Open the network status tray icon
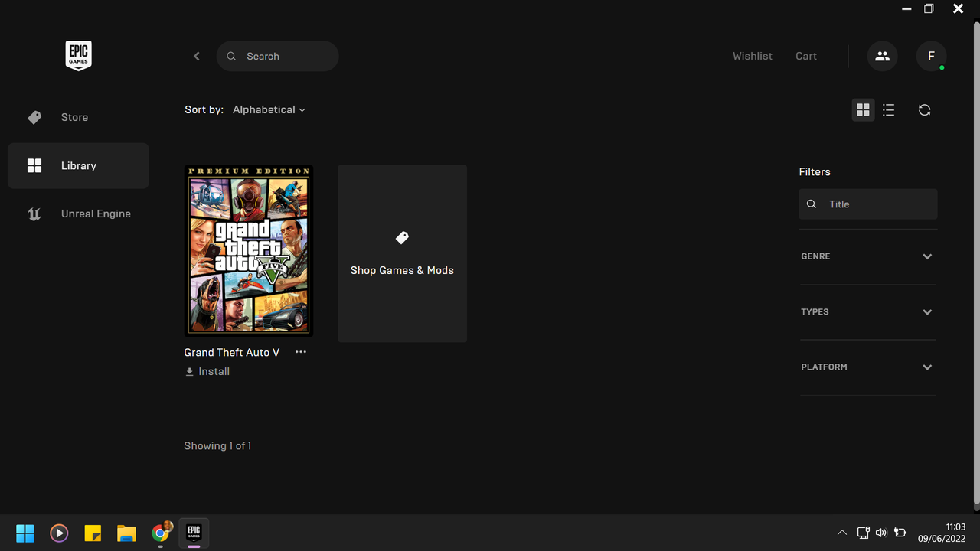980x551 pixels. point(863,533)
